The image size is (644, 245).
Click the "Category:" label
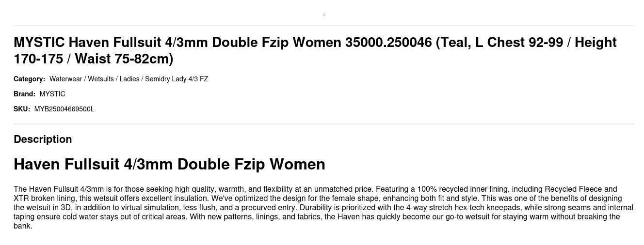coord(29,79)
